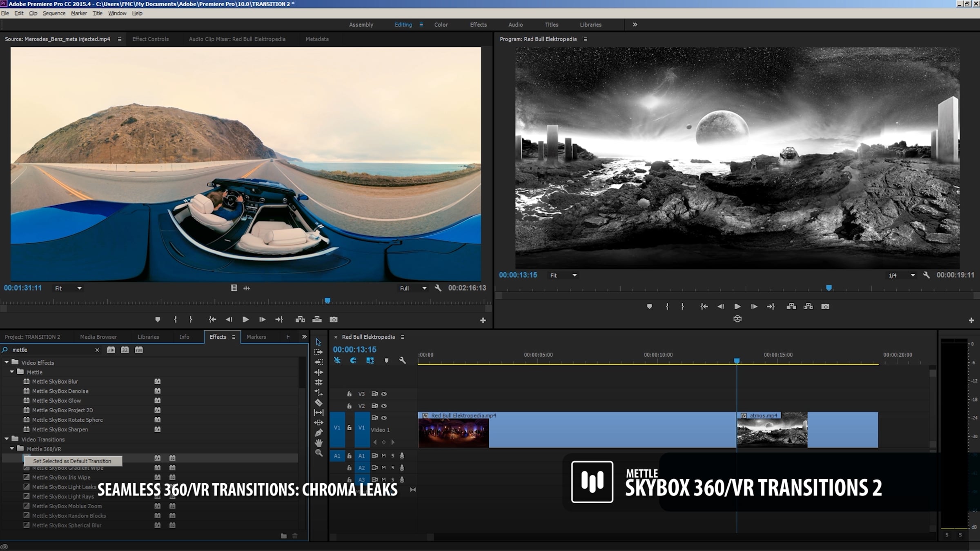This screenshot has width=980, height=551.
Task: Mute audio track A1
Action: point(383,455)
